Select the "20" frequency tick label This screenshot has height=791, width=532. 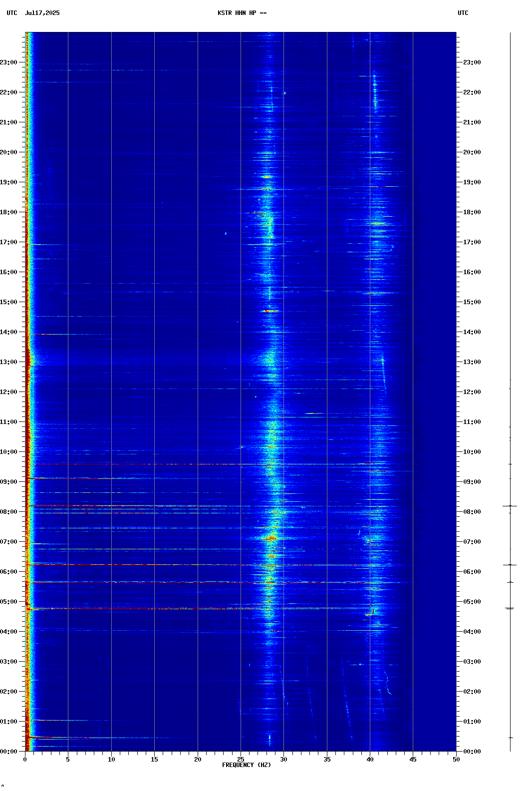tap(198, 760)
